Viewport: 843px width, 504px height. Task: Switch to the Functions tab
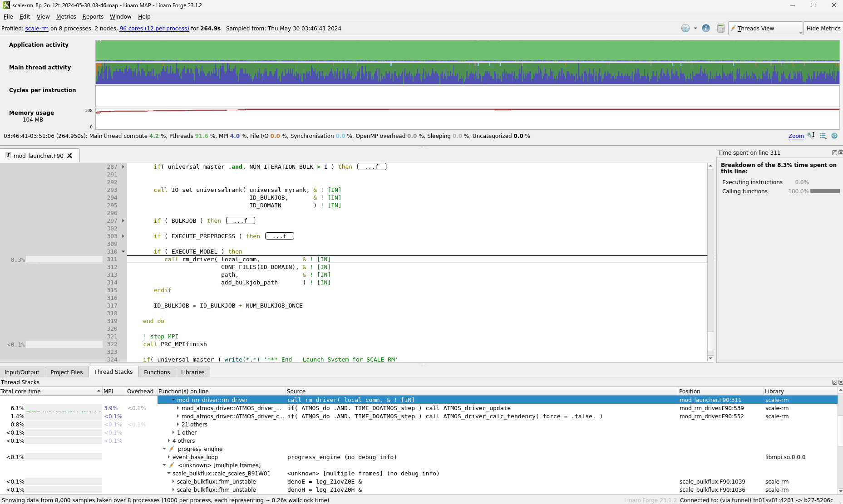click(x=157, y=372)
